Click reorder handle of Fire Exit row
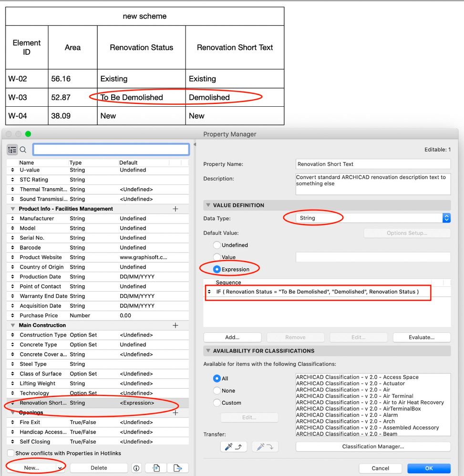Image resolution: width=464 pixels, height=476 pixels. click(x=12, y=422)
